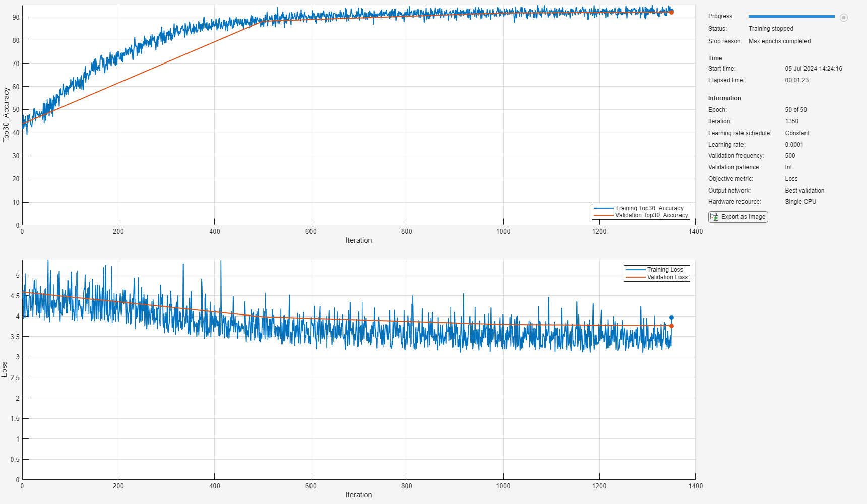Select Training Top30_Accuracy legend entry
Viewport: 867px width, 504px height.
tap(649, 208)
